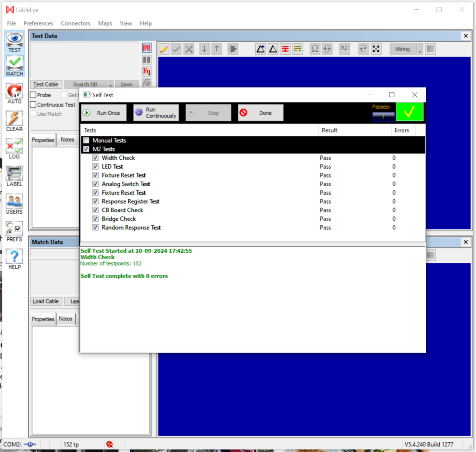Open the USERS sidebar icon

(x=14, y=204)
